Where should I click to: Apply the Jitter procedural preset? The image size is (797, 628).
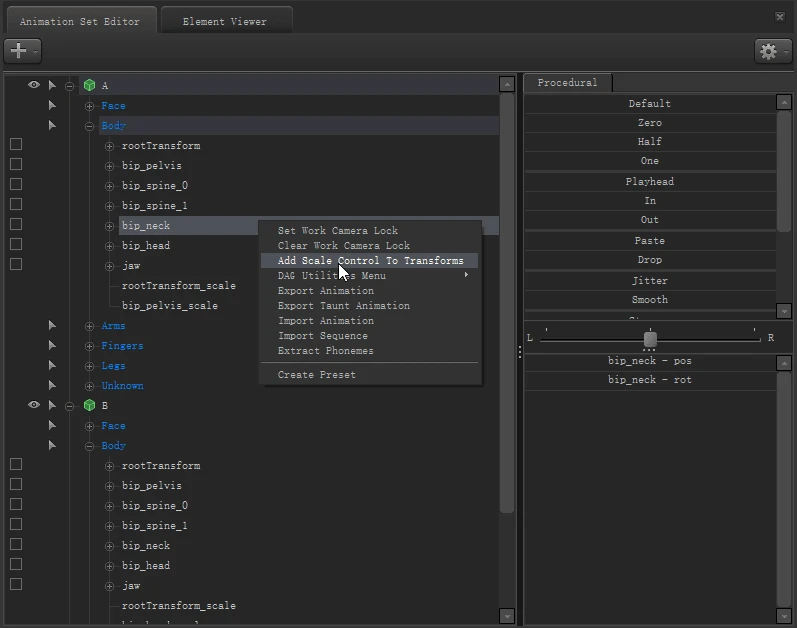coord(650,281)
